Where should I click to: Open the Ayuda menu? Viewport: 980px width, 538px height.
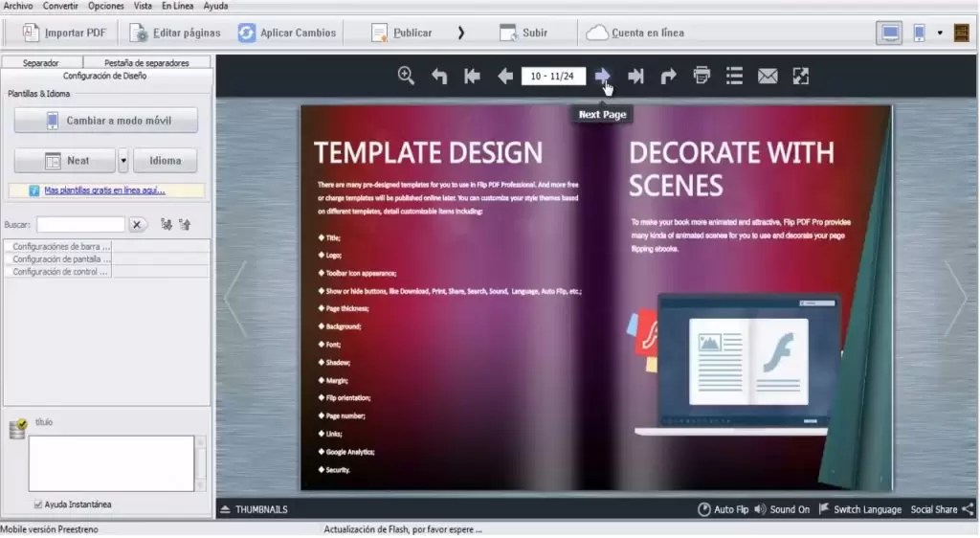click(x=215, y=6)
